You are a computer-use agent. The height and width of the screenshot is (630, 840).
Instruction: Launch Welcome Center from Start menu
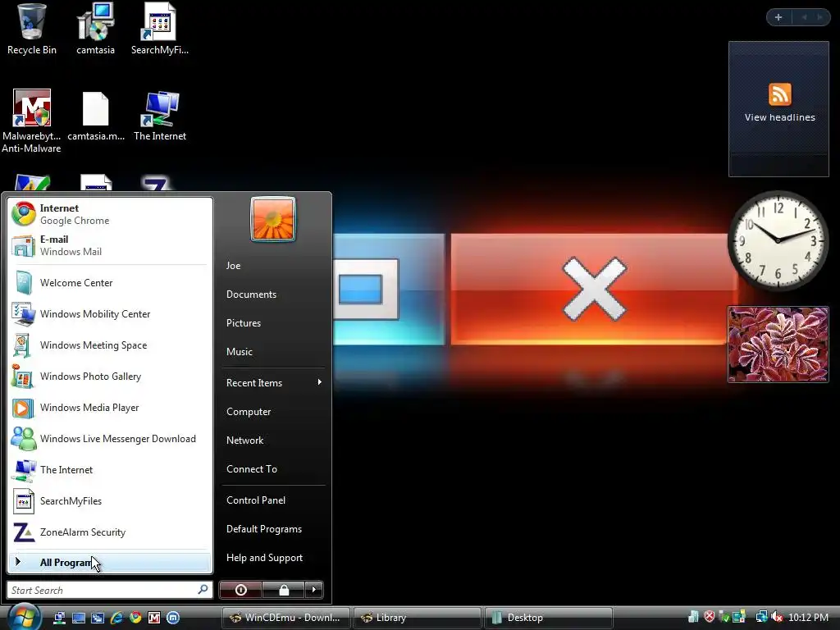(110, 283)
